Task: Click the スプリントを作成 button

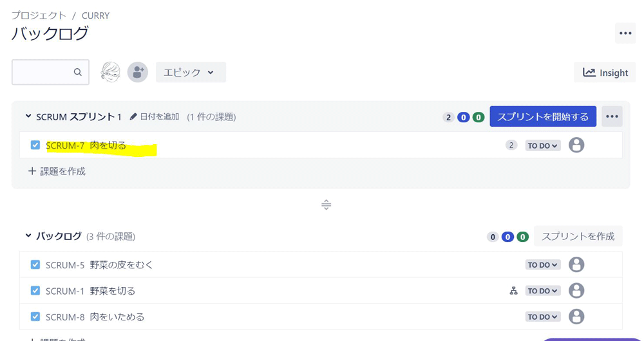Action: click(578, 236)
